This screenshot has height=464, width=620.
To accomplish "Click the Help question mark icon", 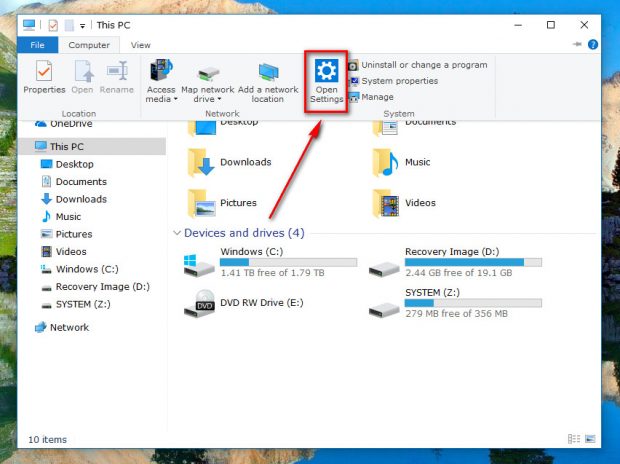I will tap(593, 45).
